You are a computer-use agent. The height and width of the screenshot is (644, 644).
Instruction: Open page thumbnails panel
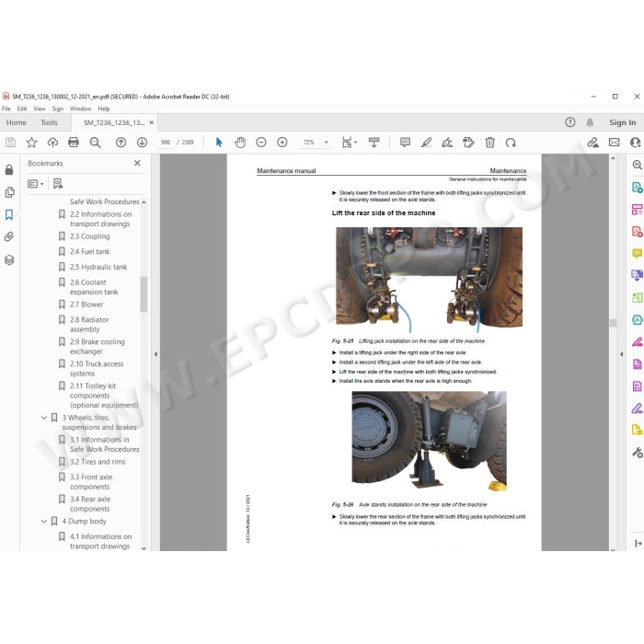point(9,192)
